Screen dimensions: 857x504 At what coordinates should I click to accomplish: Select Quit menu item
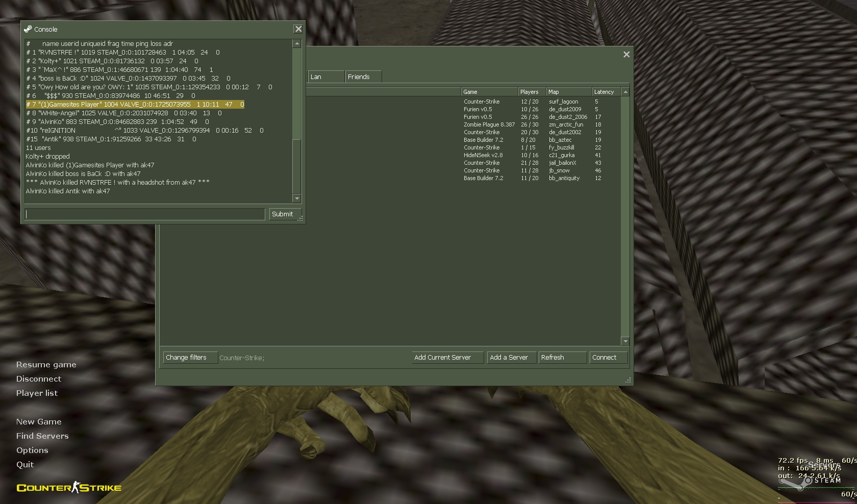pyautogui.click(x=25, y=465)
